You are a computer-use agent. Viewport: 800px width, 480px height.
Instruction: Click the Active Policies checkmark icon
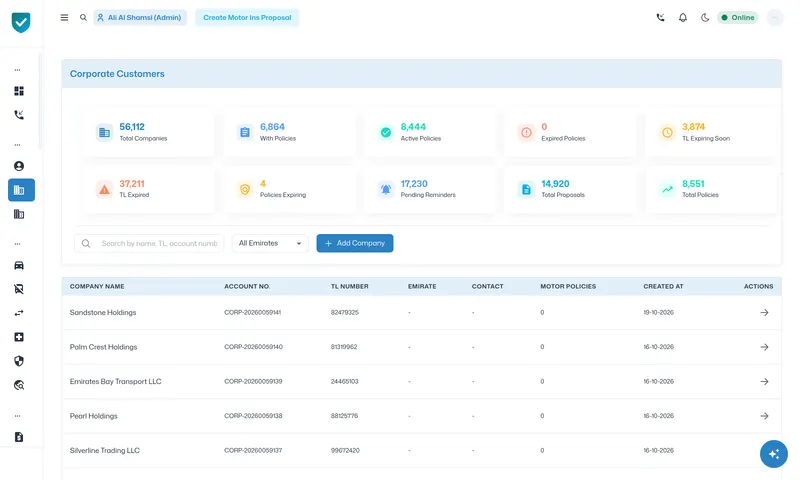click(x=386, y=133)
